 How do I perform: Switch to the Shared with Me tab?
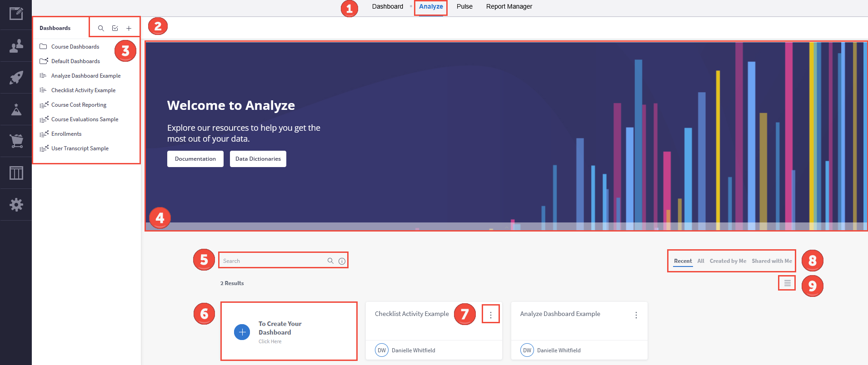(772, 261)
